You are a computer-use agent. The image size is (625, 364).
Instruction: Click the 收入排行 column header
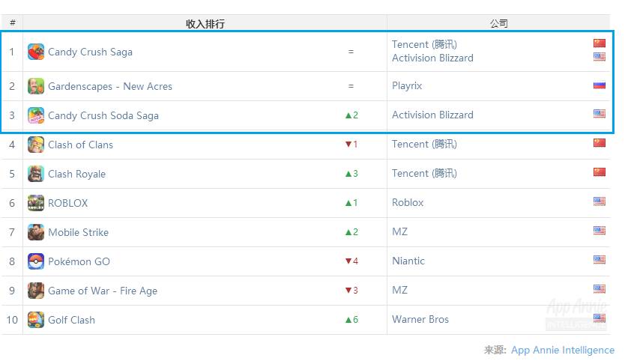tap(205, 24)
